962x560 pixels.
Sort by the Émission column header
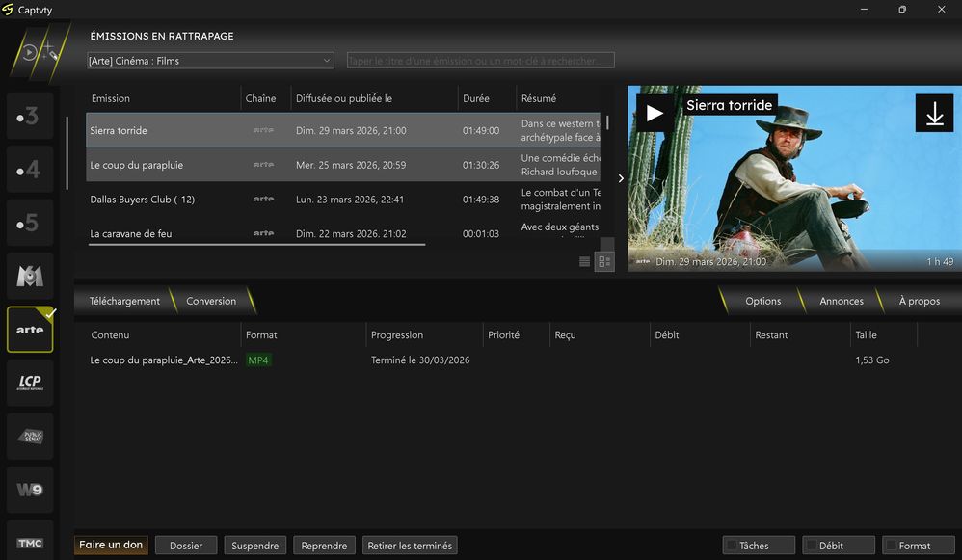tap(163, 98)
